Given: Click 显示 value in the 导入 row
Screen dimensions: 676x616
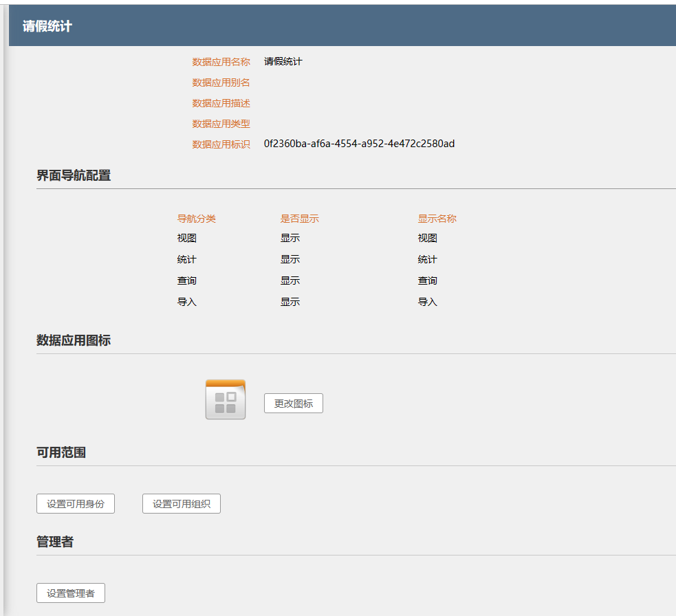Looking at the screenshot, I should pyautogui.click(x=290, y=302).
